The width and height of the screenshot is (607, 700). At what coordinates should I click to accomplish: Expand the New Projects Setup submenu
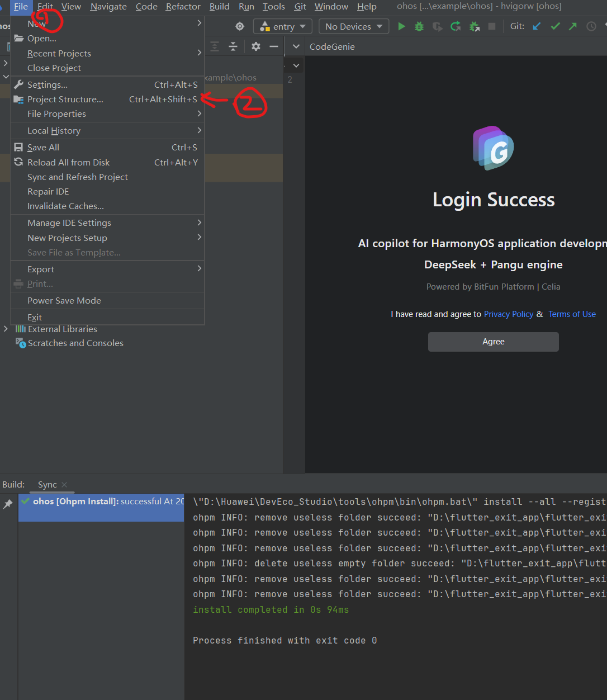coord(200,237)
